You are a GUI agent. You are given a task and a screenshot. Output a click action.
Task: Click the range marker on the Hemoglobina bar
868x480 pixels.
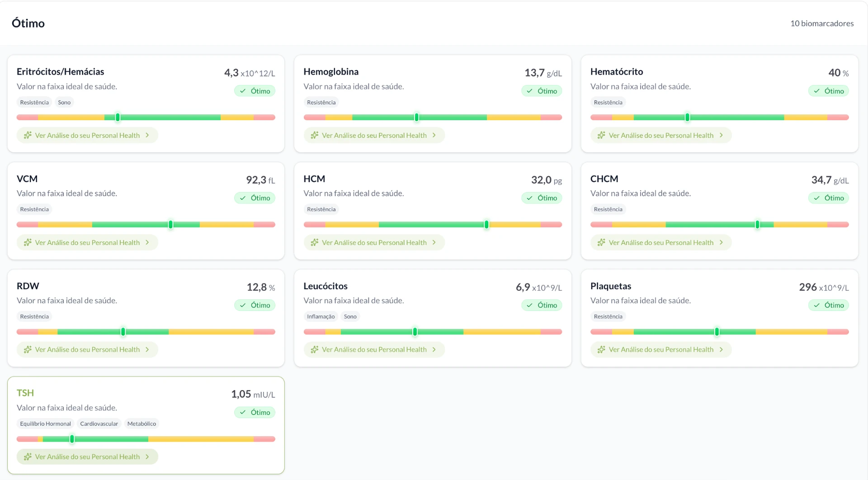click(416, 118)
